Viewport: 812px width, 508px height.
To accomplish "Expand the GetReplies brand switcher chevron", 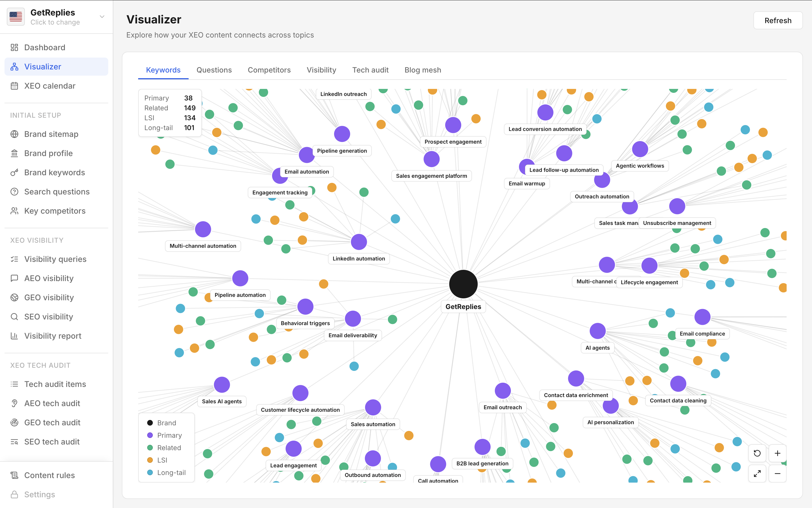I will tap(102, 16).
